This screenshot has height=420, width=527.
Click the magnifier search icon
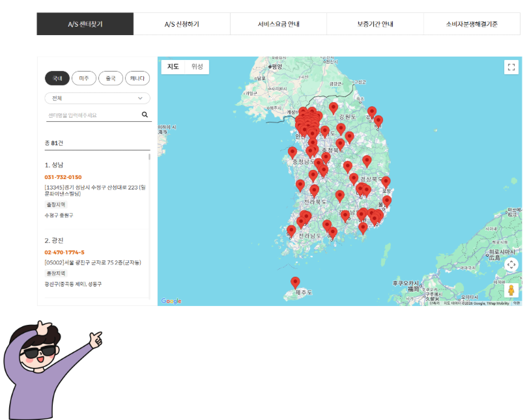(145, 115)
